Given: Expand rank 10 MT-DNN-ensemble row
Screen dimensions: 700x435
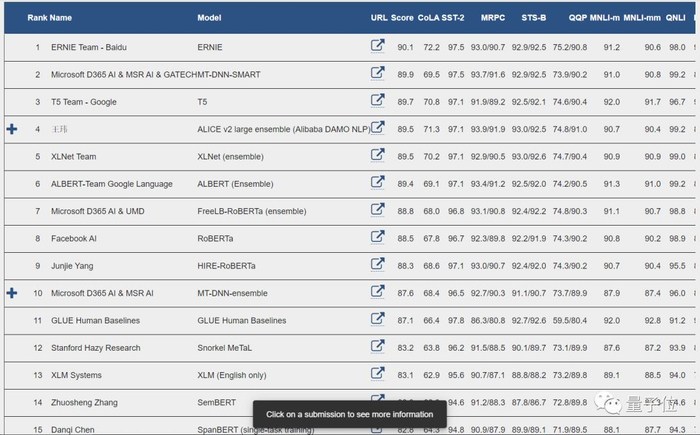Looking at the screenshot, I should pos(12,293).
